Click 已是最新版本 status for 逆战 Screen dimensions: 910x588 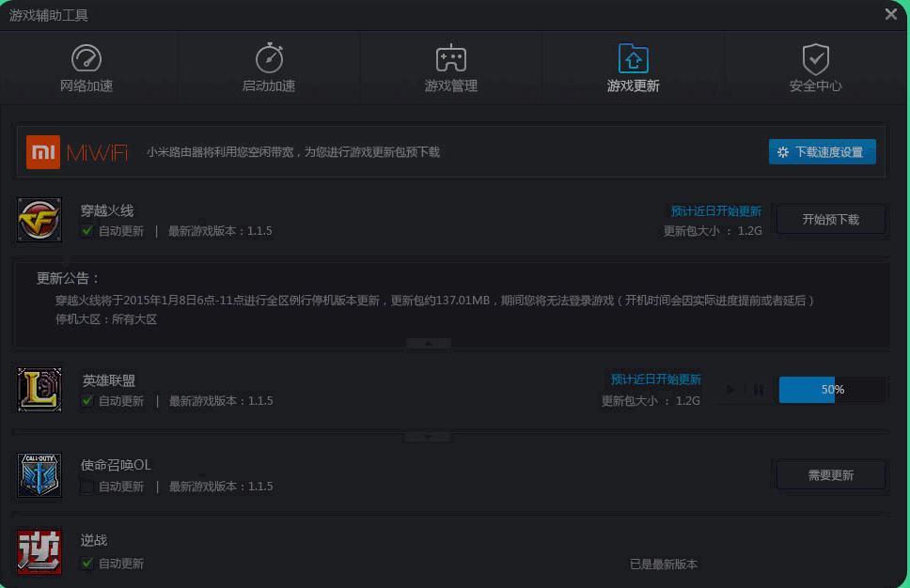click(664, 565)
